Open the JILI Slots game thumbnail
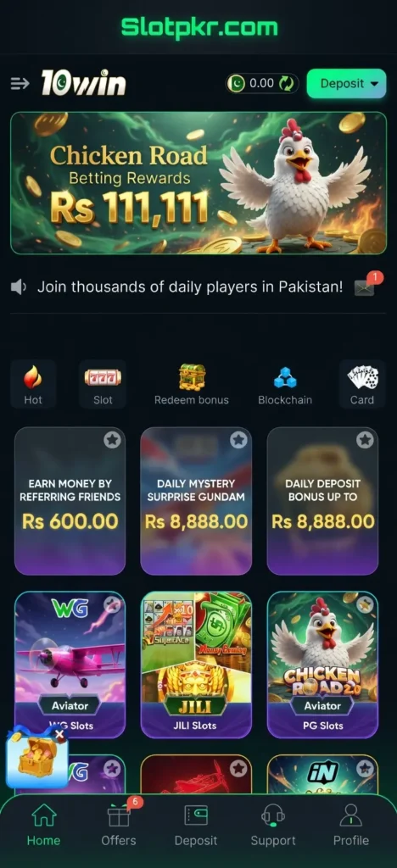The image size is (397, 868). pos(196,665)
